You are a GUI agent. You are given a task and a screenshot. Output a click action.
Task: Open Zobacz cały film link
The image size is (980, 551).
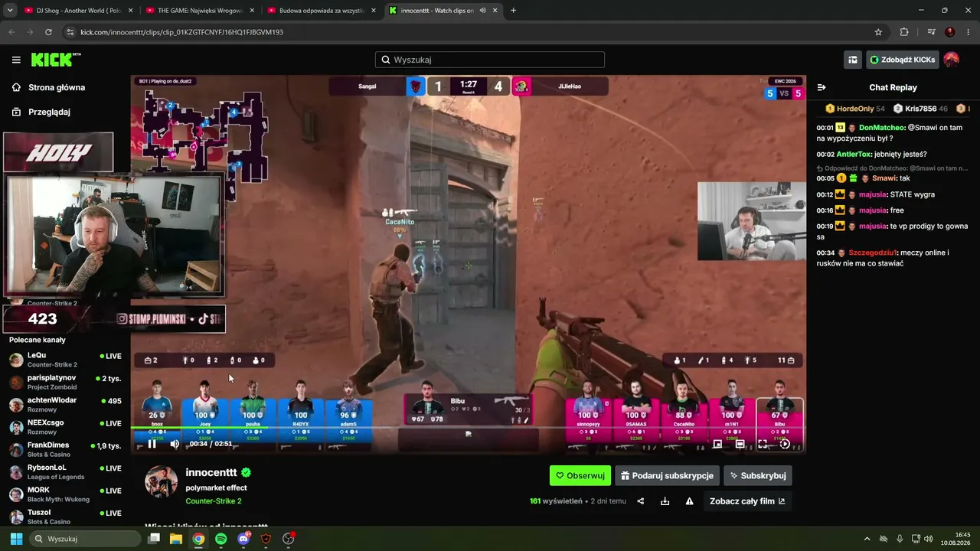pos(747,501)
